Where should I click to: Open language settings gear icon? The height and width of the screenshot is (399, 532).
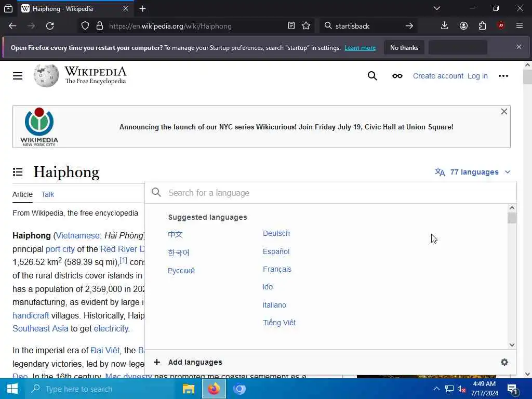click(504, 362)
